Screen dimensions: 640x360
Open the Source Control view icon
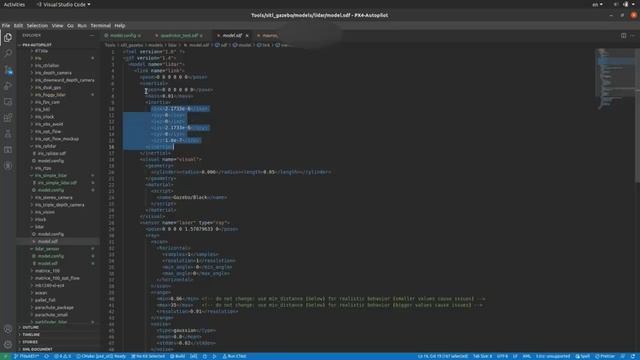coord(8,70)
